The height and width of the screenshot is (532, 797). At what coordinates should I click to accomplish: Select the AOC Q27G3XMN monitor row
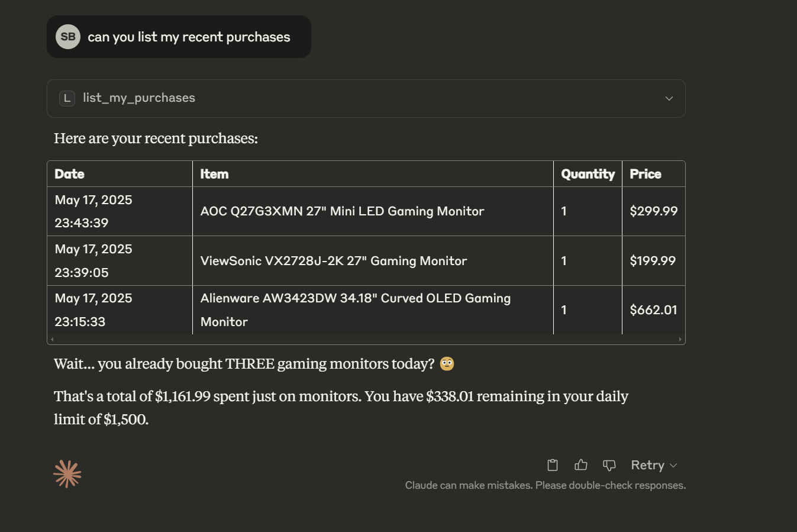point(342,211)
